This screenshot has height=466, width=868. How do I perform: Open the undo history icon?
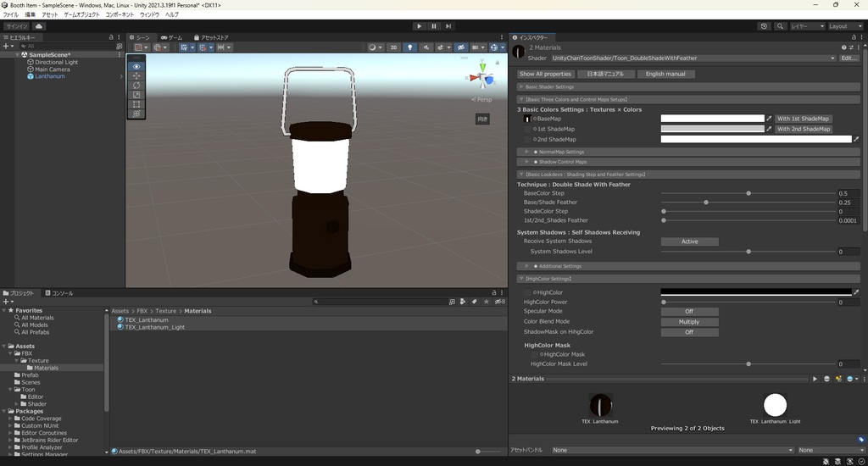764,26
